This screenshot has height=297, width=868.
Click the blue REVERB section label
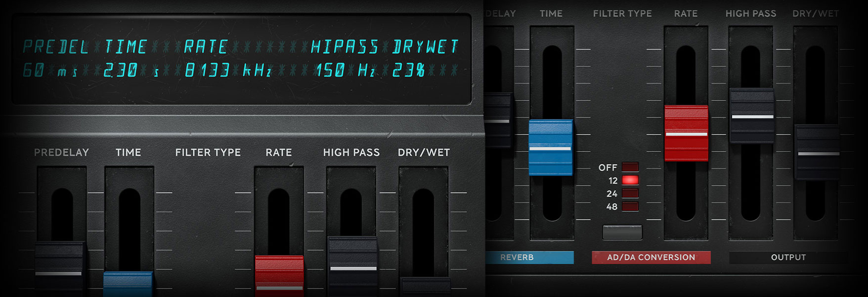coord(529,257)
